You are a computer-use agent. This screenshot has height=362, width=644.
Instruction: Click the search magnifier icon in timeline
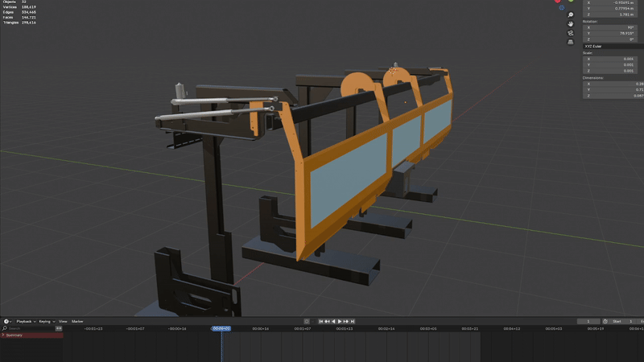5,328
